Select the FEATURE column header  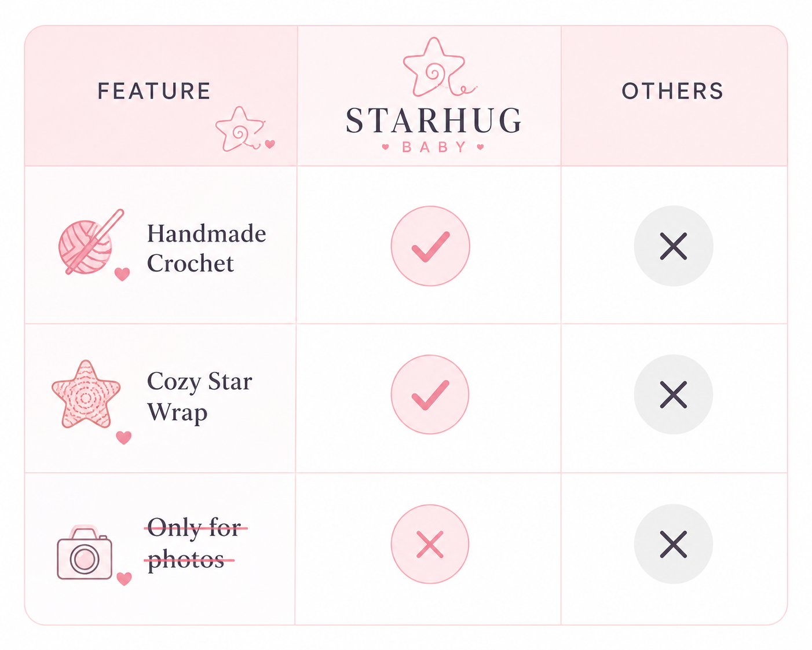coord(154,91)
